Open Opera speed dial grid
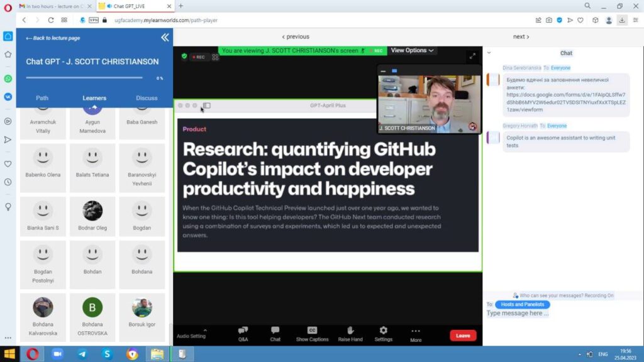The image size is (644, 362). 64,20
